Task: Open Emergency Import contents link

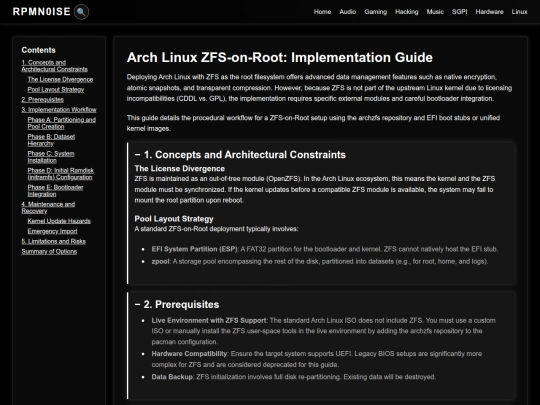Action: coord(52,231)
